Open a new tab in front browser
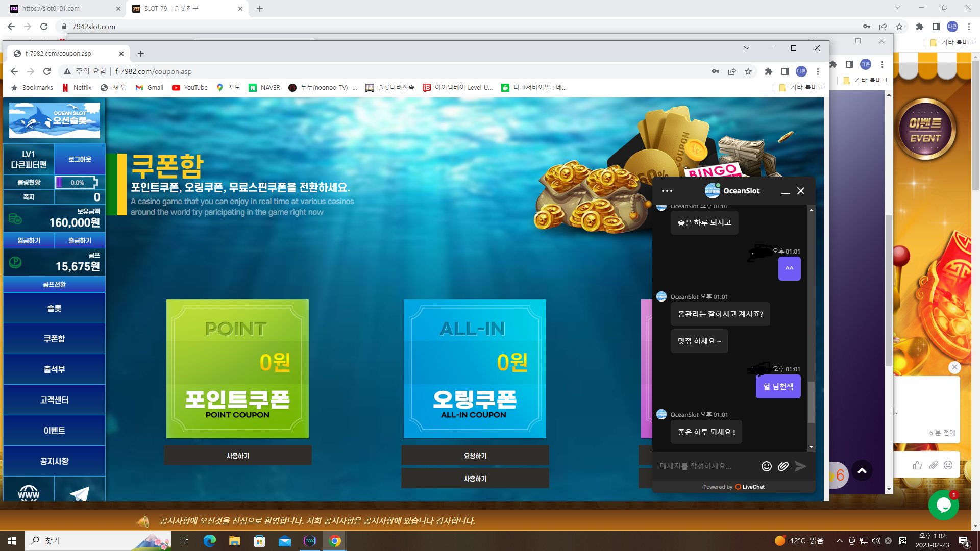 click(141, 54)
